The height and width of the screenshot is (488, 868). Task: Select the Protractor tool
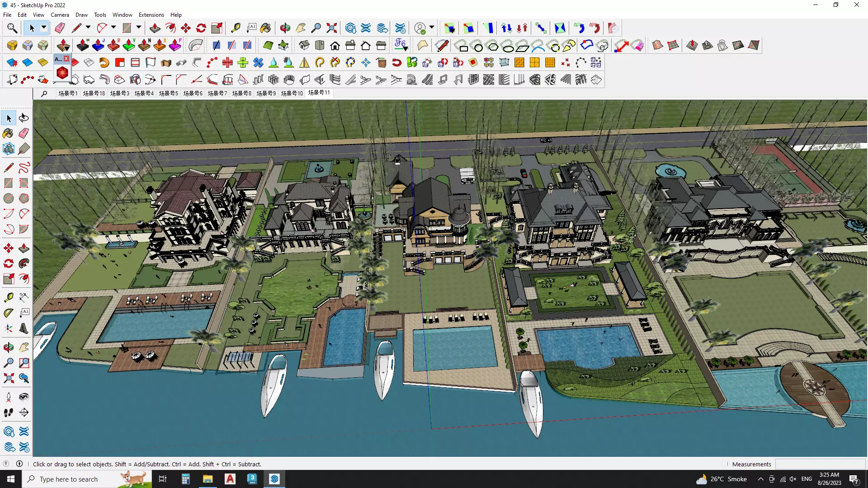click(9, 312)
